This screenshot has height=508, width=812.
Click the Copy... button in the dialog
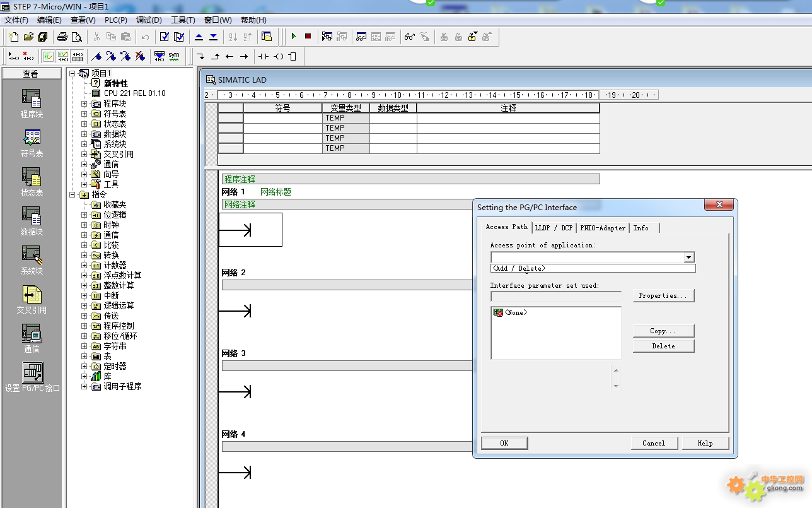pyautogui.click(x=664, y=331)
